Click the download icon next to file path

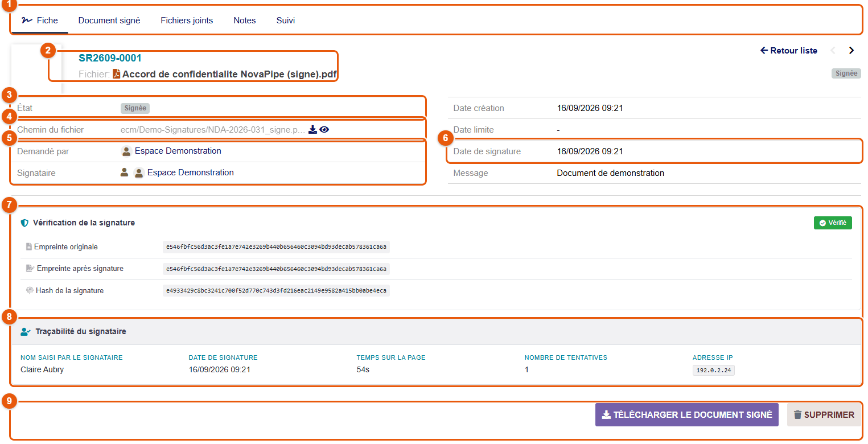312,130
